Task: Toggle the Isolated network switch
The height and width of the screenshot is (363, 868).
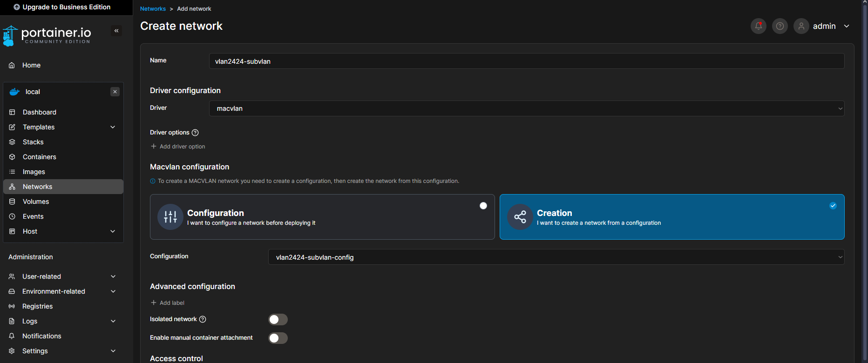Action: [278, 319]
